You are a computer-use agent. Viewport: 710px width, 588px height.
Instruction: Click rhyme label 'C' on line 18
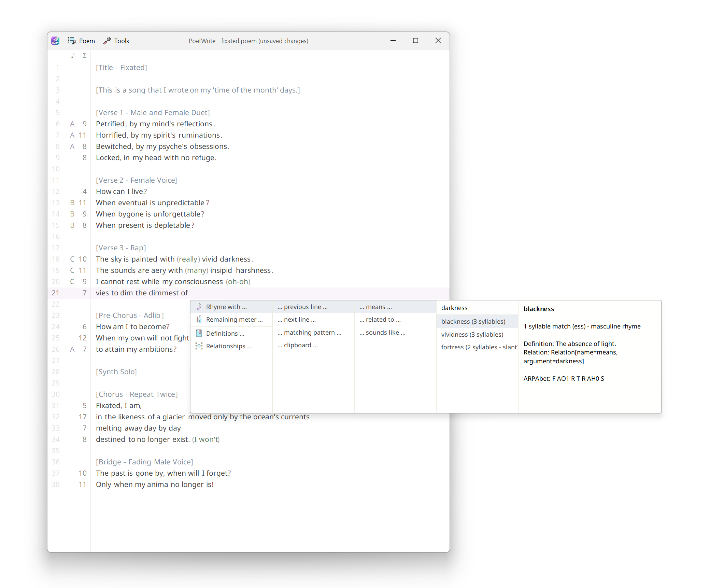[x=72, y=259]
